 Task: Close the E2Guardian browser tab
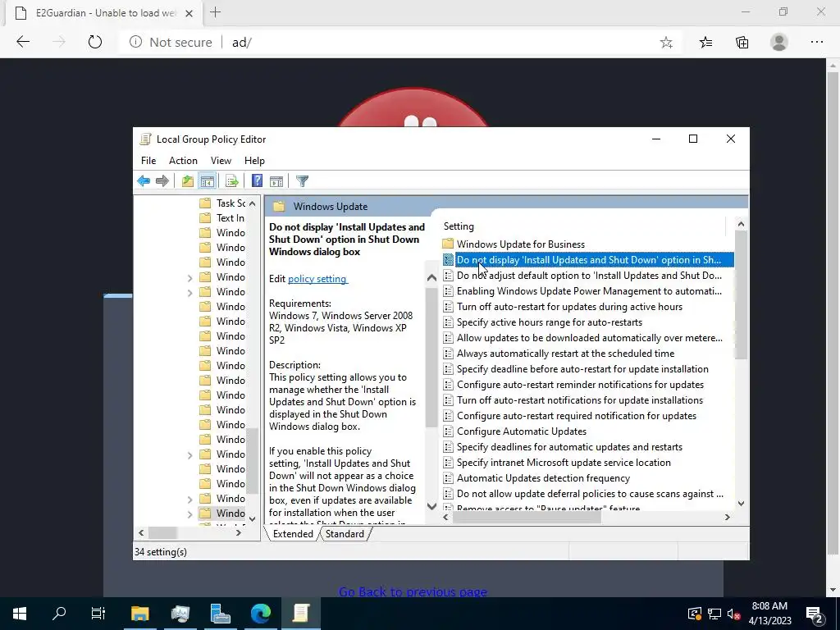pos(189,13)
